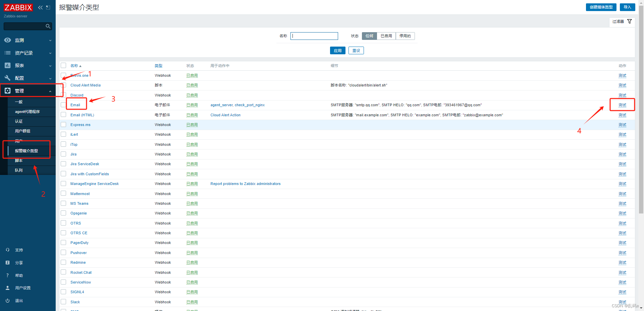This screenshot has height=311, width=644.
Task: Click the question mark icon for 帮助
Action: pyautogui.click(x=7, y=275)
